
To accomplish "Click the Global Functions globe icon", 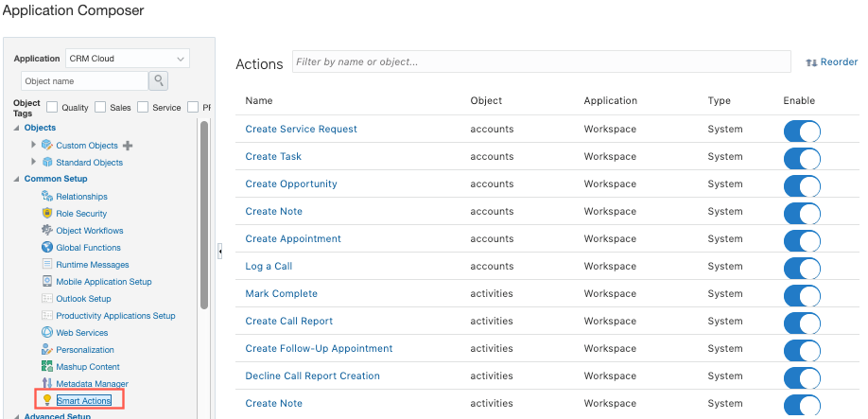I will pos(47,248).
